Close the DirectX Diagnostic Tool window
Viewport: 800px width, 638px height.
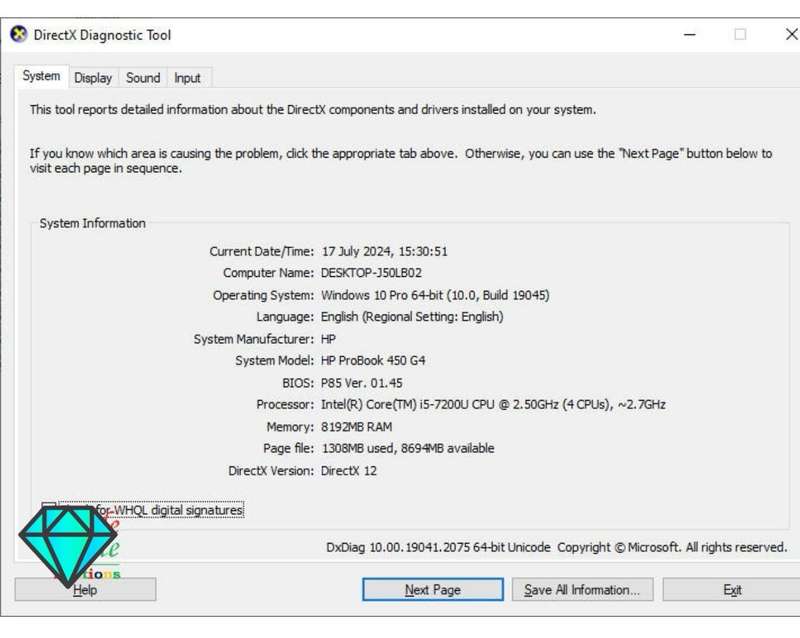tap(791, 35)
